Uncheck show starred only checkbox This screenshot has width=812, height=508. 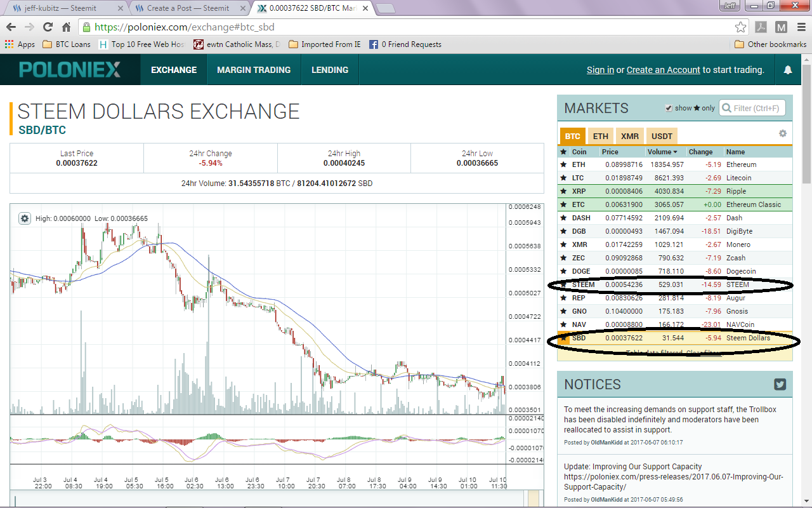[668, 108]
